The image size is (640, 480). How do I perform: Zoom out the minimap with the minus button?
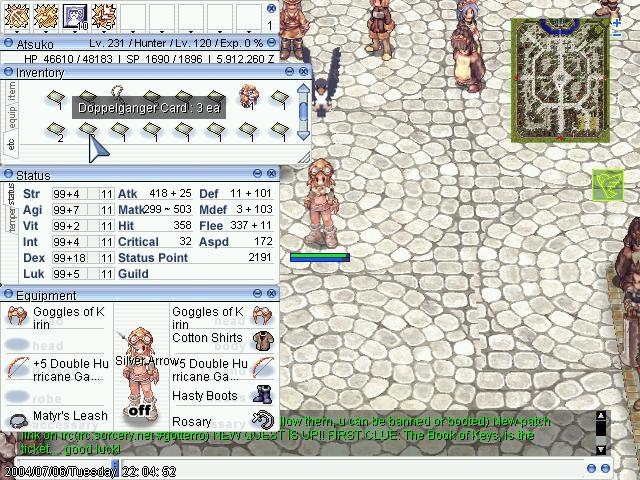click(617, 35)
